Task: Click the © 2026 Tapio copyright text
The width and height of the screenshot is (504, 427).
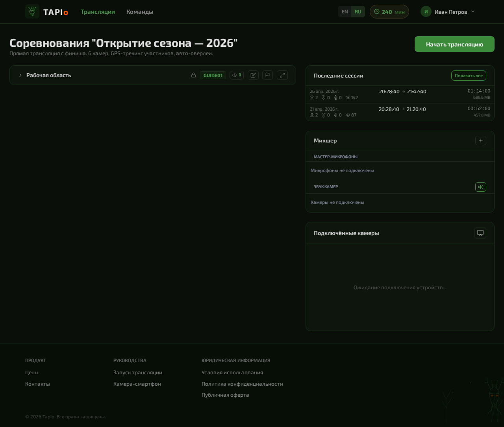Action: click(x=65, y=417)
